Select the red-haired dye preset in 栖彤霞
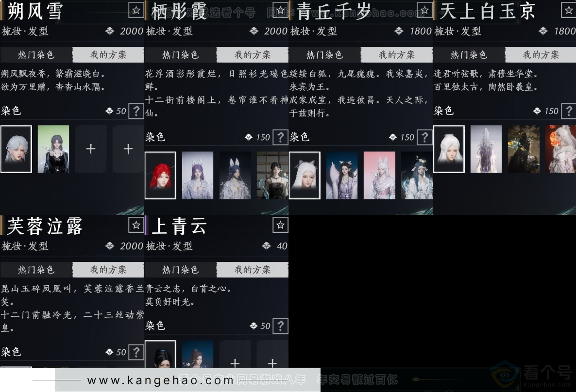576x392 pixels. coord(160,175)
